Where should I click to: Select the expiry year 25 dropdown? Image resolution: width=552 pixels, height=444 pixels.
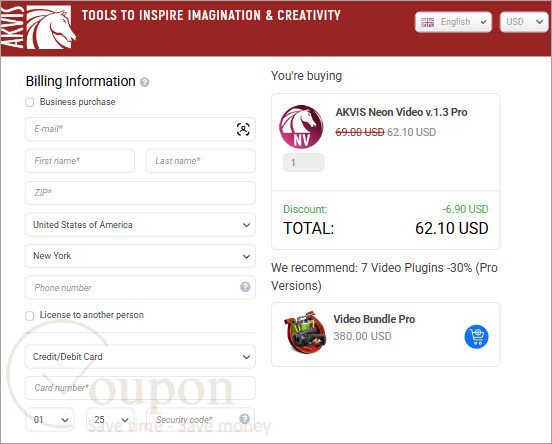(x=110, y=420)
